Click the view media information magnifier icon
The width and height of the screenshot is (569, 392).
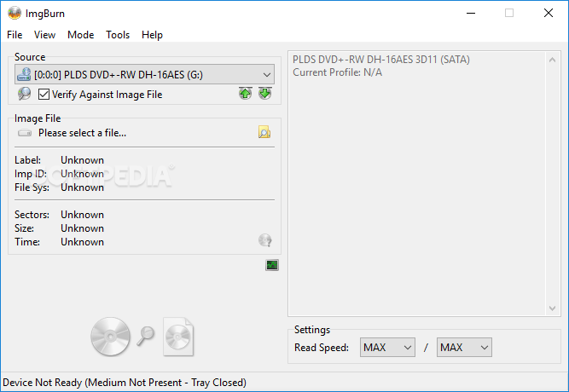(25, 94)
